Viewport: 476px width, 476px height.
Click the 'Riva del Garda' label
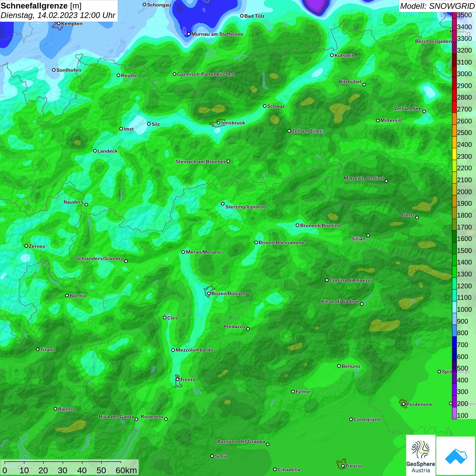[x=116, y=417]
